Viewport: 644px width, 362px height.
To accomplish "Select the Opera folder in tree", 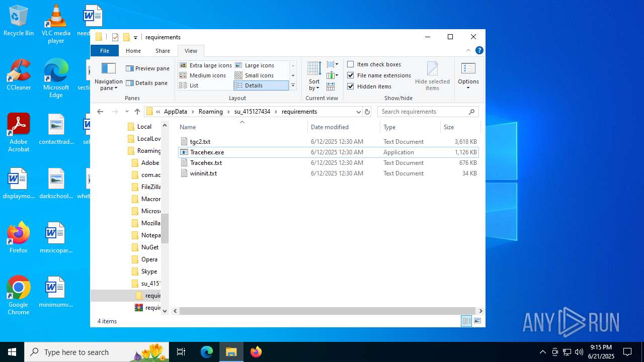I will point(149,259).
